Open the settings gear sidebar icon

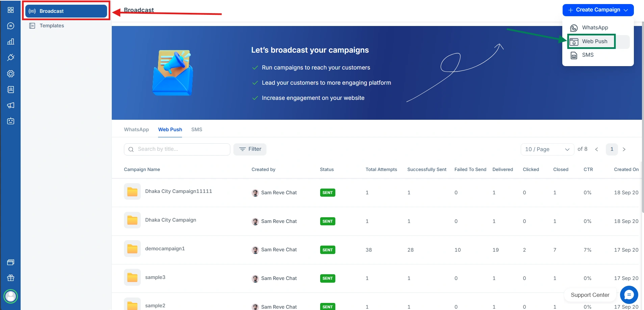[10, 74]
